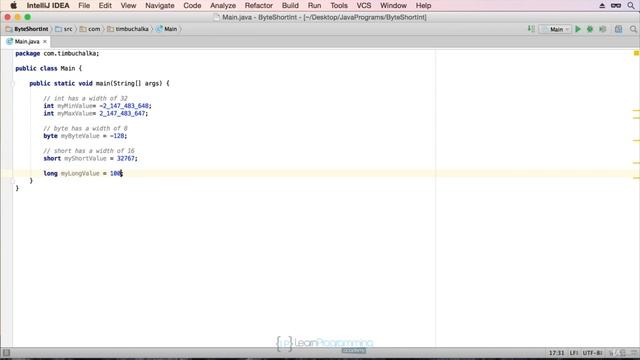The height and width of the screenshot is (360, 640).
Task: Open the Help menu
Action: pyautogui.click(x=423, y=6)
